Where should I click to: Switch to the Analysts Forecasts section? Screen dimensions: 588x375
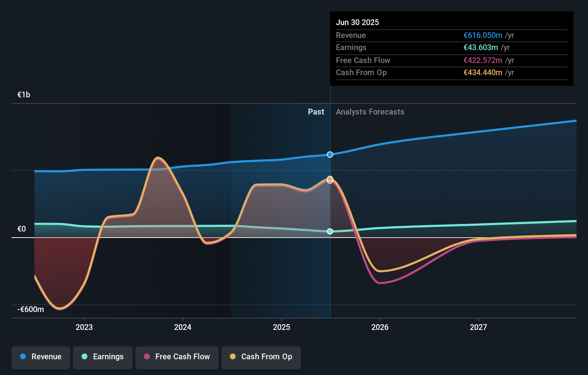370,112
